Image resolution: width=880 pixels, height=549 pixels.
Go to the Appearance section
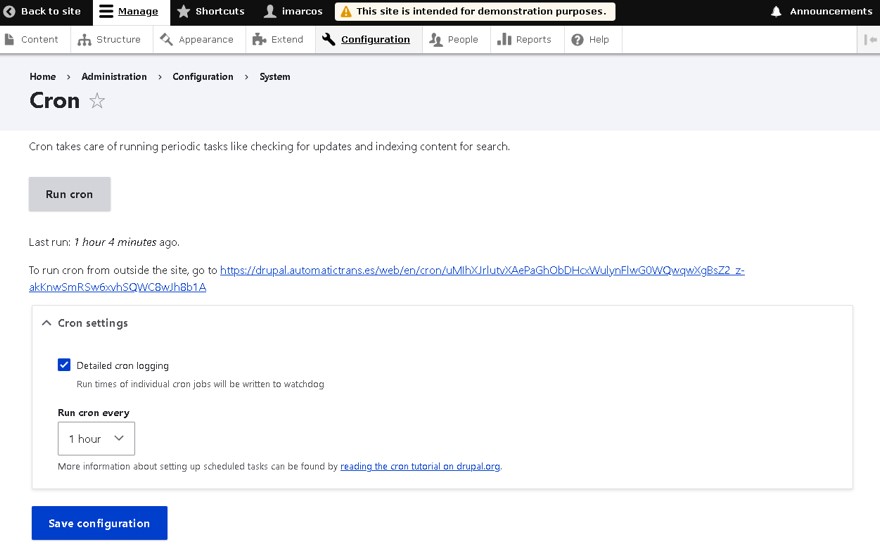[x=197, y=40]
